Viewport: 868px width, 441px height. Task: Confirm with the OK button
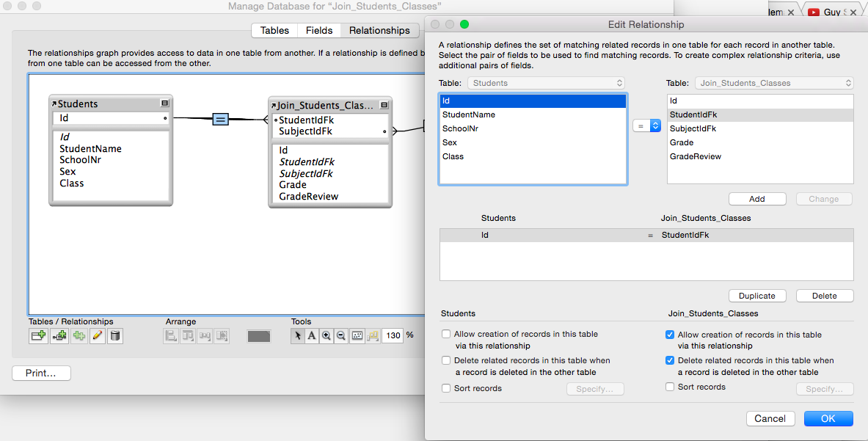coord(828,418)
